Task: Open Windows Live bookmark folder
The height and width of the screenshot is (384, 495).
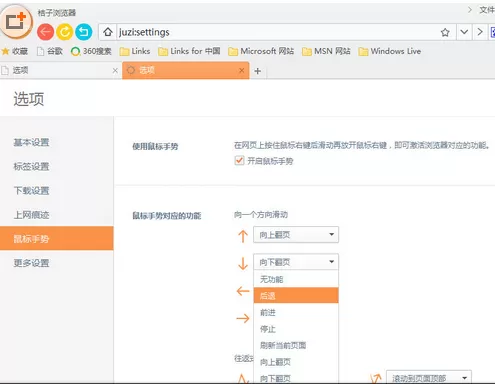Action: [x=390, y=51]
